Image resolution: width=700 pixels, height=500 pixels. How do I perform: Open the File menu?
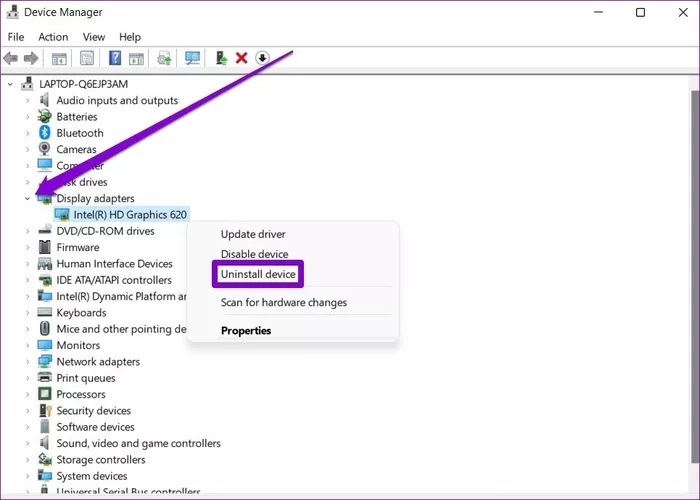pyautogui.click(x=16, y=37)
